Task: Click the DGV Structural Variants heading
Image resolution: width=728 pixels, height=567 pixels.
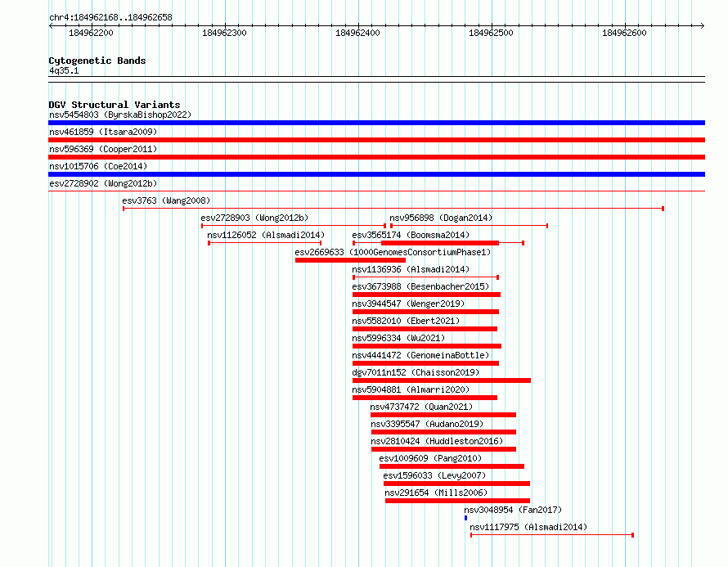Action: pyautogui.click(x=115, y=105)
